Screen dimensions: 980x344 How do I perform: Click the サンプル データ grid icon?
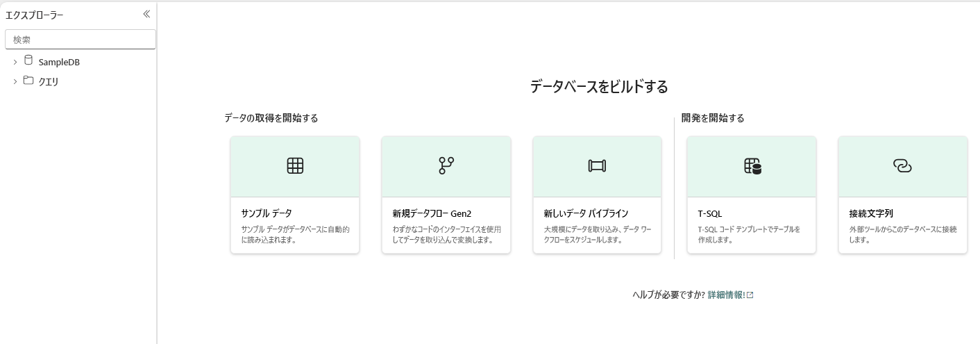click(x=295, y=165)
